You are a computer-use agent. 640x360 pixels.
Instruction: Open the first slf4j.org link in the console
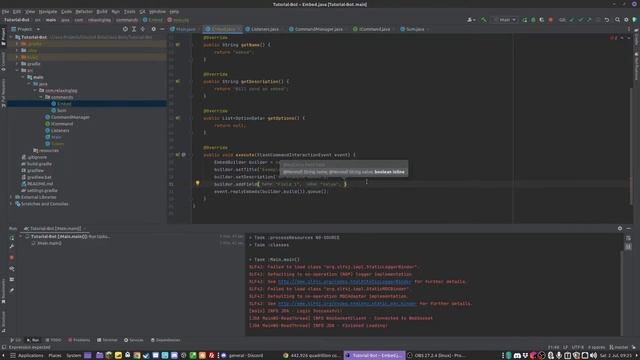pos(344,282)
